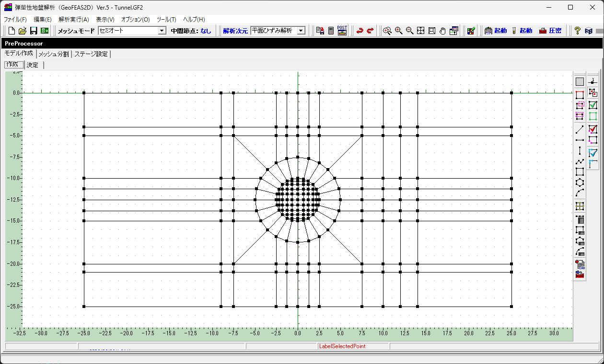Open help with the question mark icon
Image resolution: width=604 pixels, height=364 pixels.
pyautogui.click(x=578, y=31)
